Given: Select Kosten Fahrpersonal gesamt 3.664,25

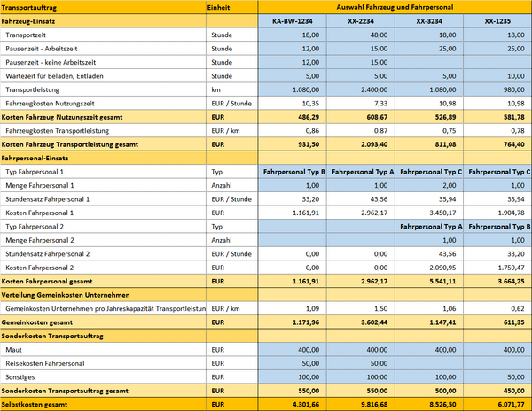Looking at the screenshot, I should [497, 281].
